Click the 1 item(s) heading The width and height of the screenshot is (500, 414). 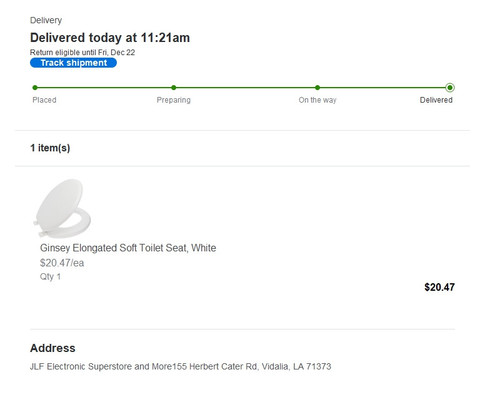50,148
